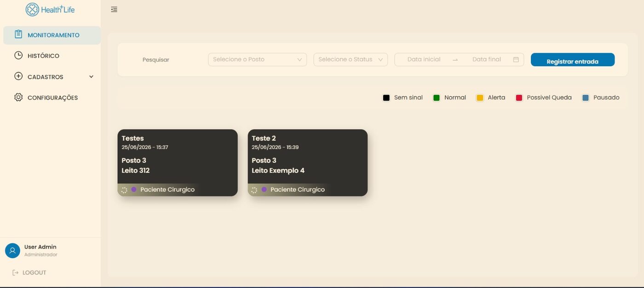Click the Selecione o Posto chevron arrow
Viewport: 644px width, 288px height.
coord(299,60)
